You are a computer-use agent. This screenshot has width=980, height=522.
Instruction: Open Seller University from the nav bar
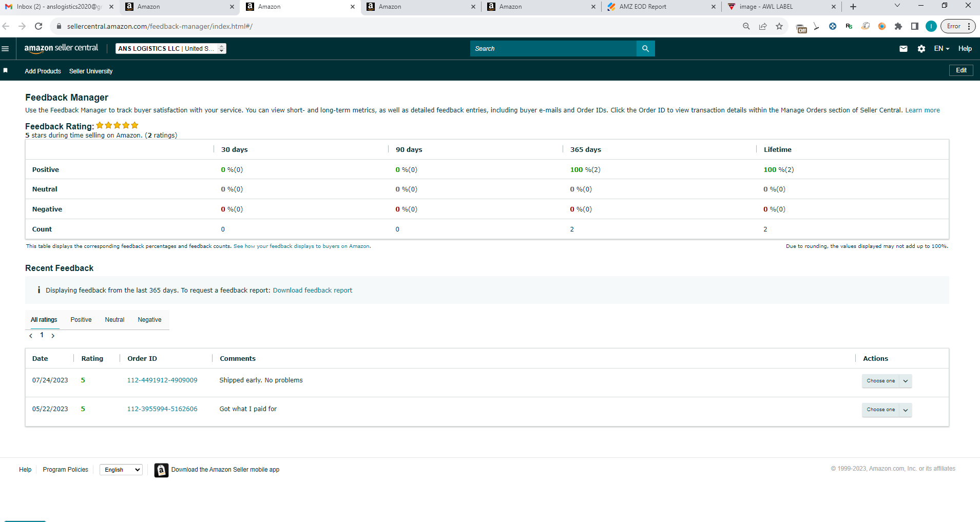[91, 71]
